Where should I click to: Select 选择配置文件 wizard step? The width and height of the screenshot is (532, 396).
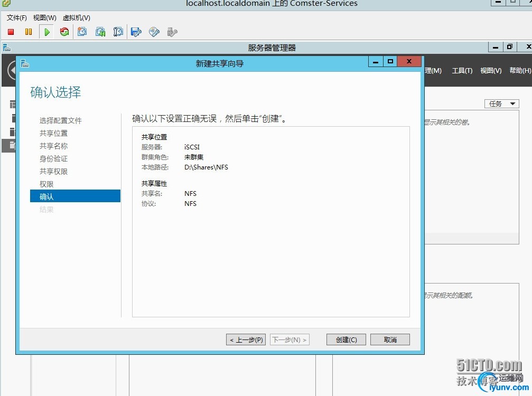[x=60, y=120]
